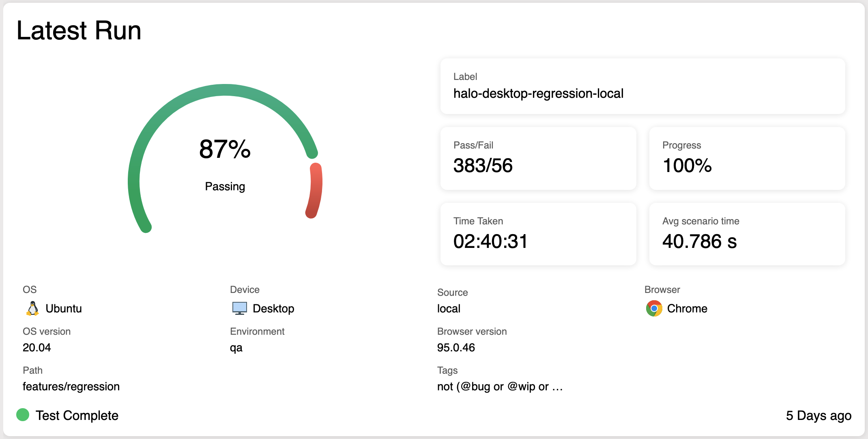This screenshot has width=868, height=439.
Task: Click the Source value local
Action: pyautogui.click(x=449, y=309)
